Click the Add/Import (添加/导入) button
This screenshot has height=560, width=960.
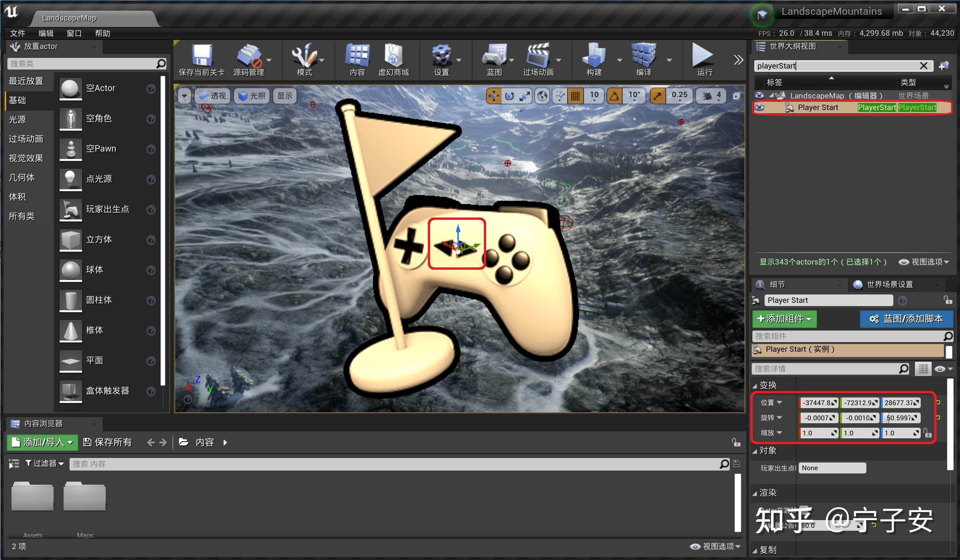(x=42, y=442)
